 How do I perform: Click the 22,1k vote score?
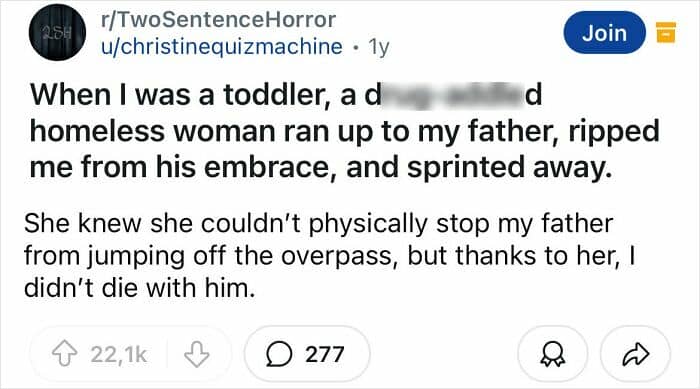119,355
